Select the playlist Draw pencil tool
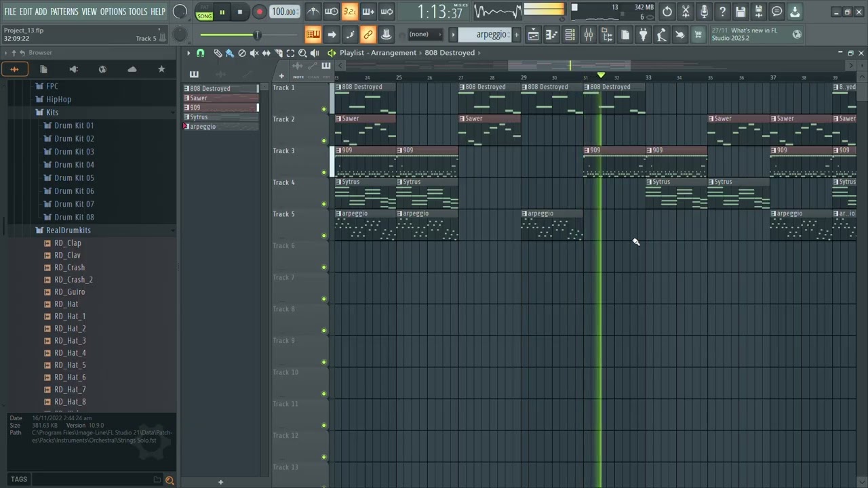 [x=218, y=53]
